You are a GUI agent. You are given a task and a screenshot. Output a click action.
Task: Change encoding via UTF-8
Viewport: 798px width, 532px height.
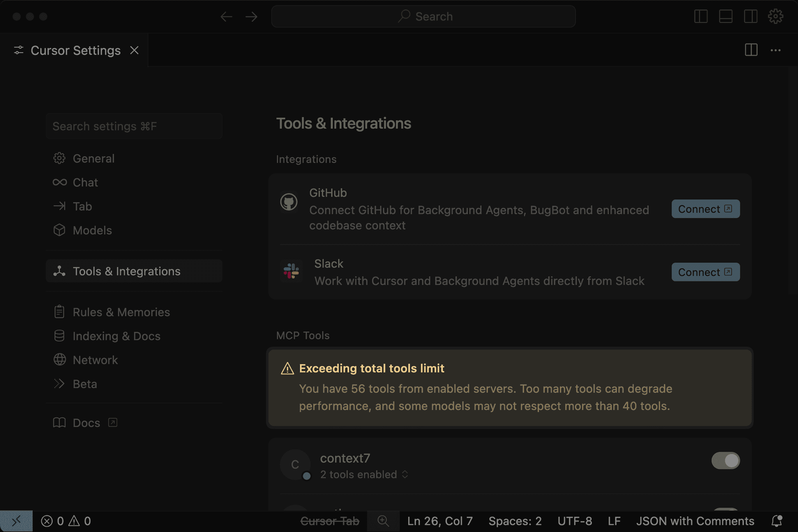pos(575,521)
